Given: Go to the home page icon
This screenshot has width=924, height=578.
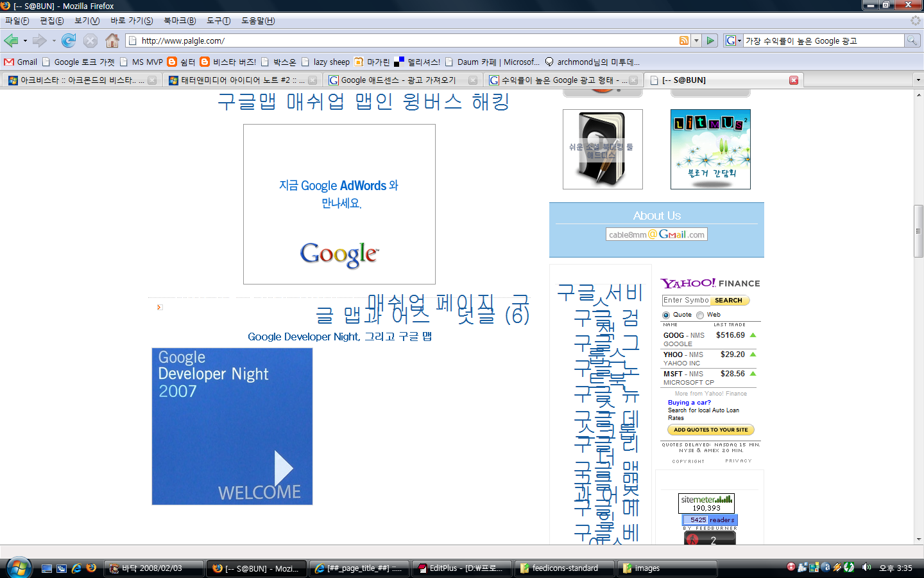Looking at the screenshot, I should [x=112, y=40].
